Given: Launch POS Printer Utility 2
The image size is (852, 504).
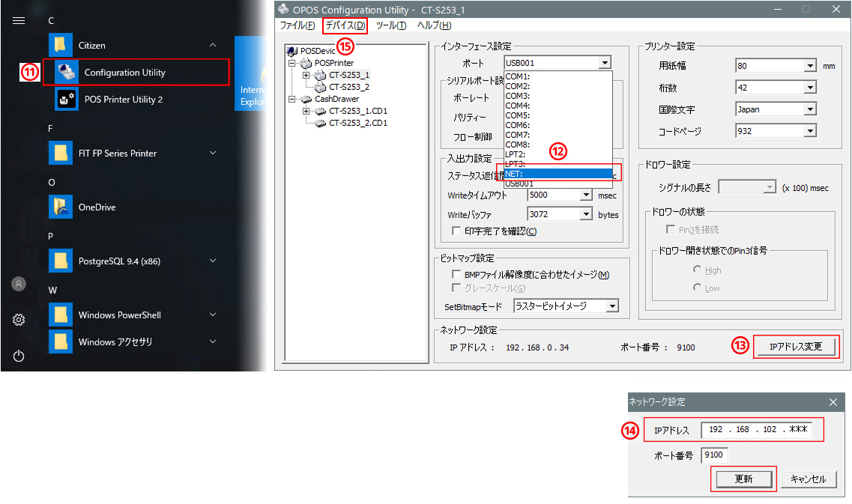Looking at the screenshot, I should [123, 100].
